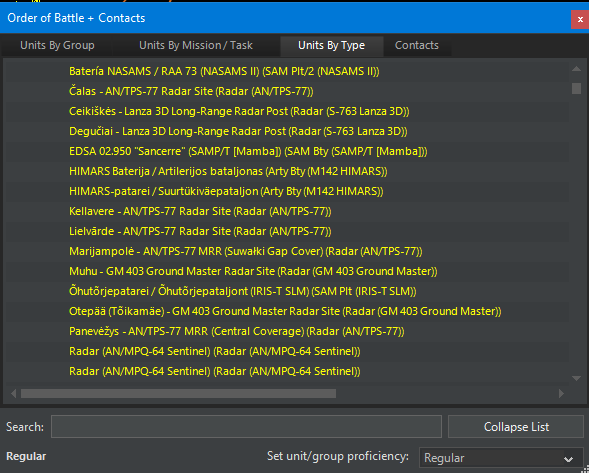This screenshot has width=589, height=473.
Task: Click the horizontal scrollbar right arrow
Action: pyautogui.click(x=562, y=393)
